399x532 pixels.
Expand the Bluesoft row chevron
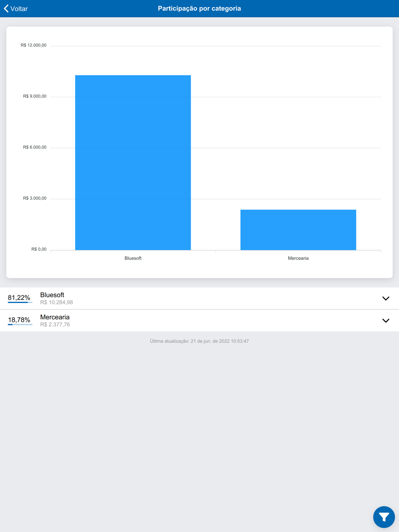pos(385,298)
